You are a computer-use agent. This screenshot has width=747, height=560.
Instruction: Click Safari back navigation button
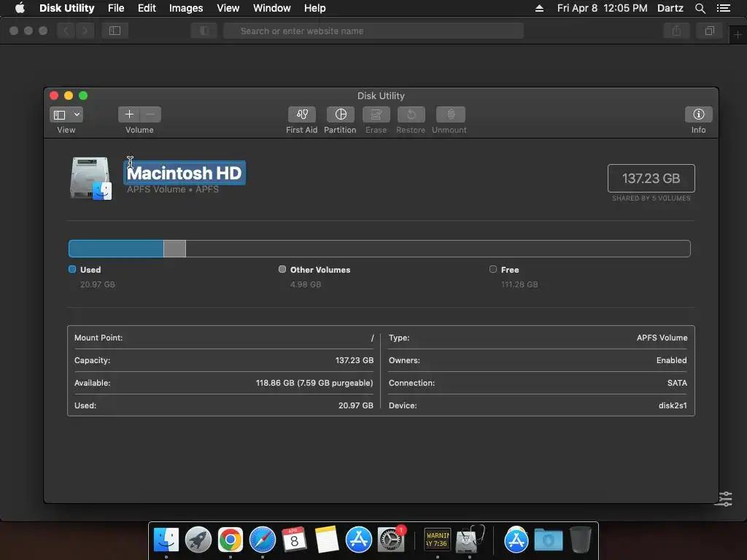pyautogui.click(x=66, y=31)
